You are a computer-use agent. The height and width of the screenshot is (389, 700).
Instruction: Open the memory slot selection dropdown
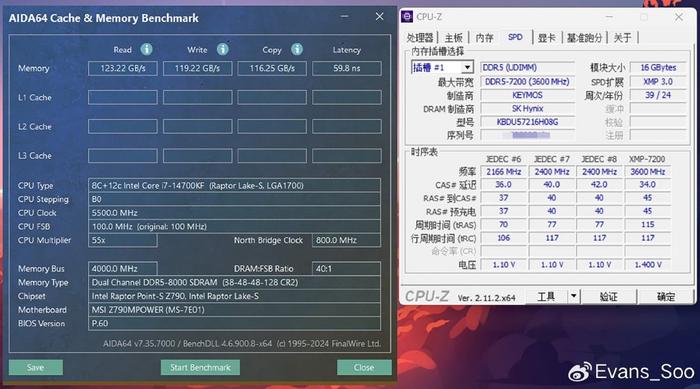point(467,67)
